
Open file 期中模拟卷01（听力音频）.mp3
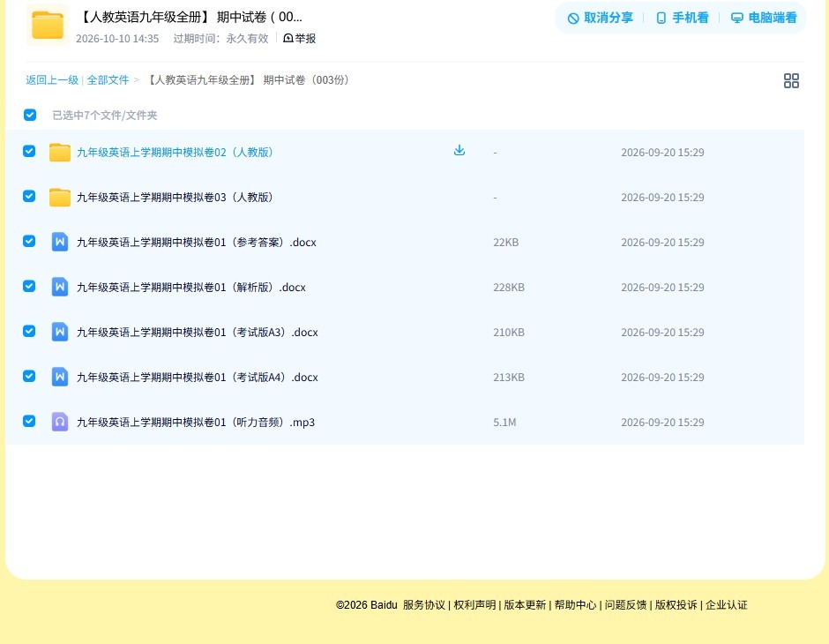coord(196,422)
